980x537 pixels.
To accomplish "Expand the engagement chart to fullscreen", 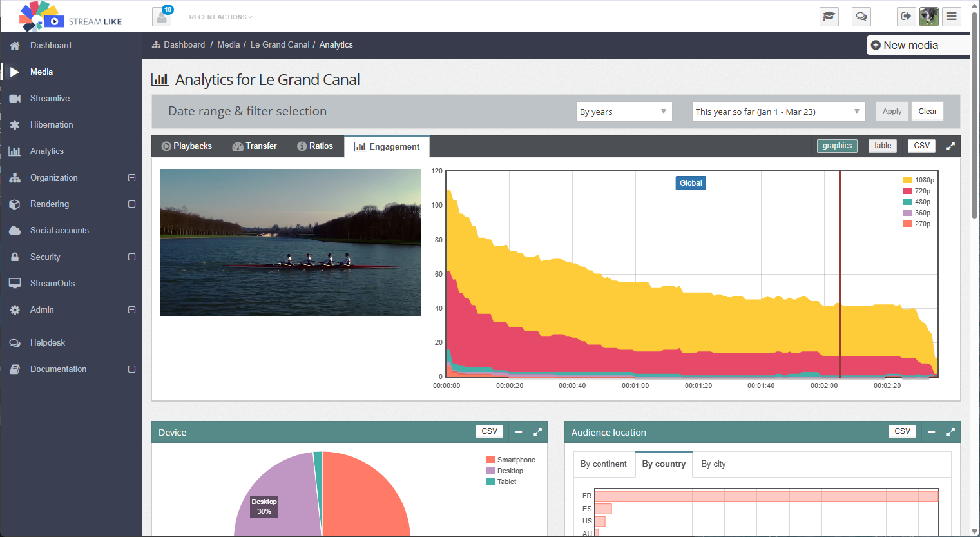I will click(950, 146).
